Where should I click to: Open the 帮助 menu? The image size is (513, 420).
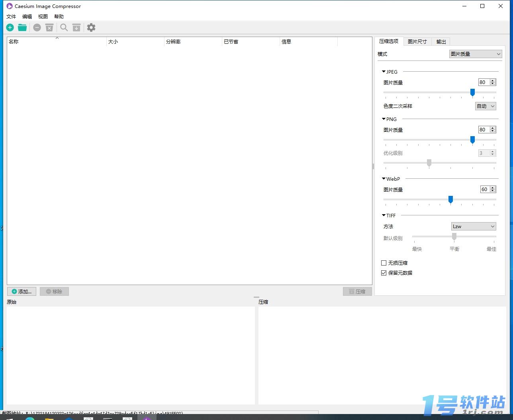59,16
